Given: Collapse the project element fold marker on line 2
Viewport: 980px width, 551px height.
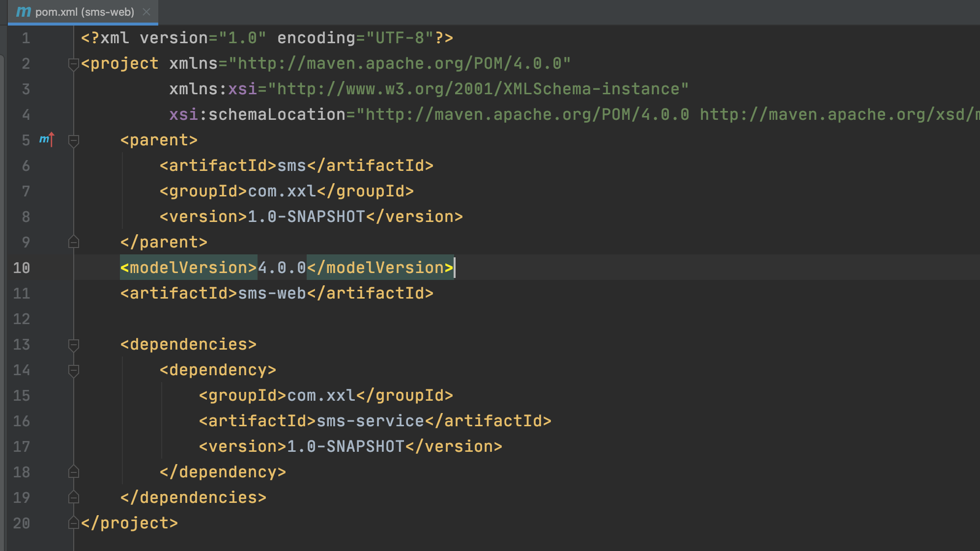Looking at the screenshot, I should point(74,64).
